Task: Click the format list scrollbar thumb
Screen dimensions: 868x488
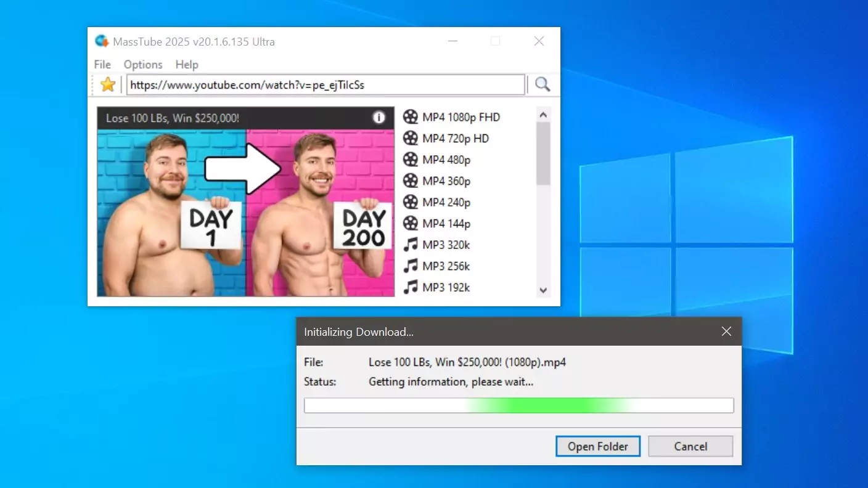Action: coord(543,153)
